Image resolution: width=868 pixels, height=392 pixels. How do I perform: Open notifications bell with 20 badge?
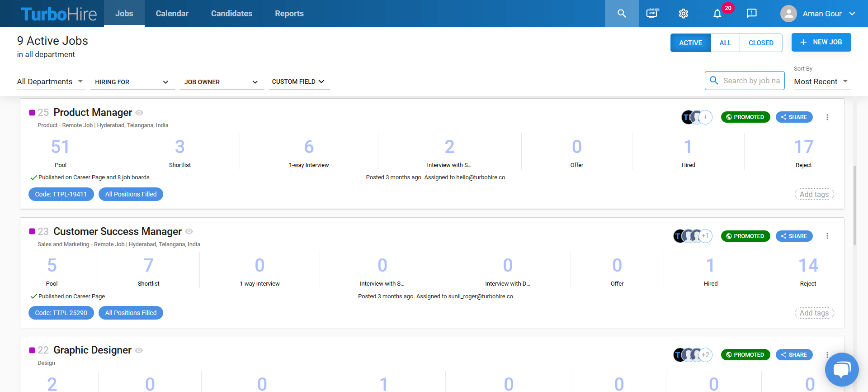(717, 14)
